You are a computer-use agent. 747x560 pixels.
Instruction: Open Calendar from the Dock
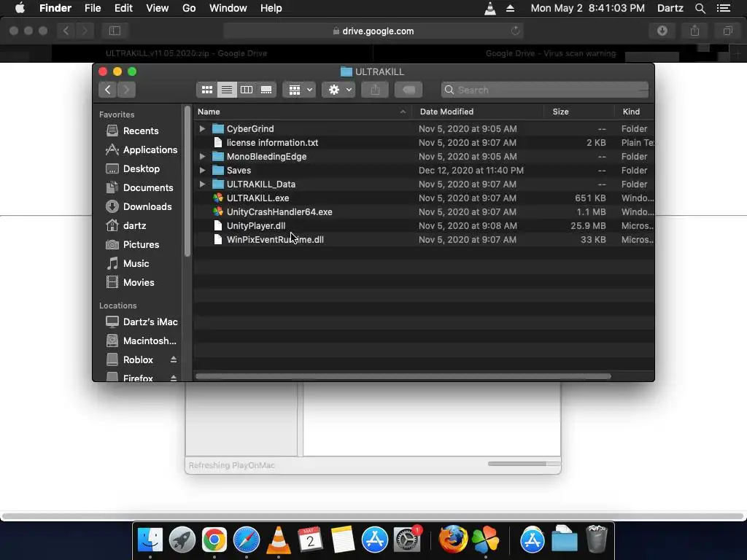click(310, 540)
